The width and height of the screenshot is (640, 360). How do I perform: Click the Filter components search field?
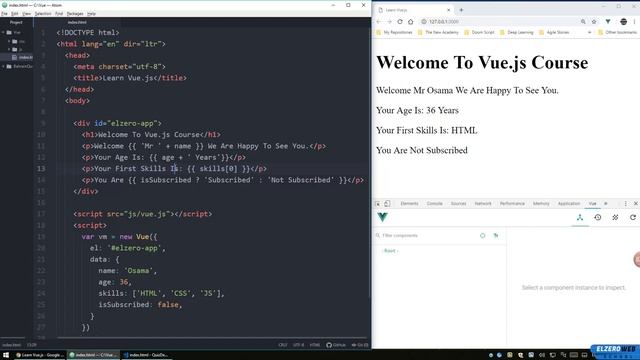click(x=427, y=236)
